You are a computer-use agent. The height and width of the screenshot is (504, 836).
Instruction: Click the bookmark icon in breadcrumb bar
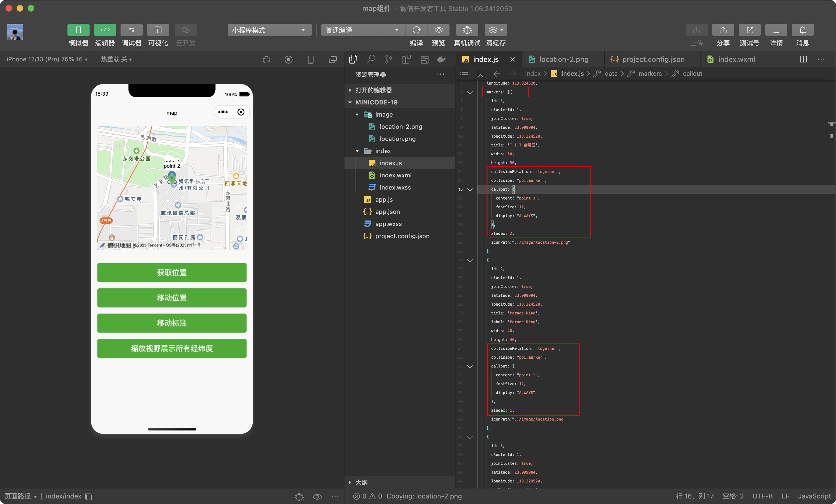click(x=480, y=73)
